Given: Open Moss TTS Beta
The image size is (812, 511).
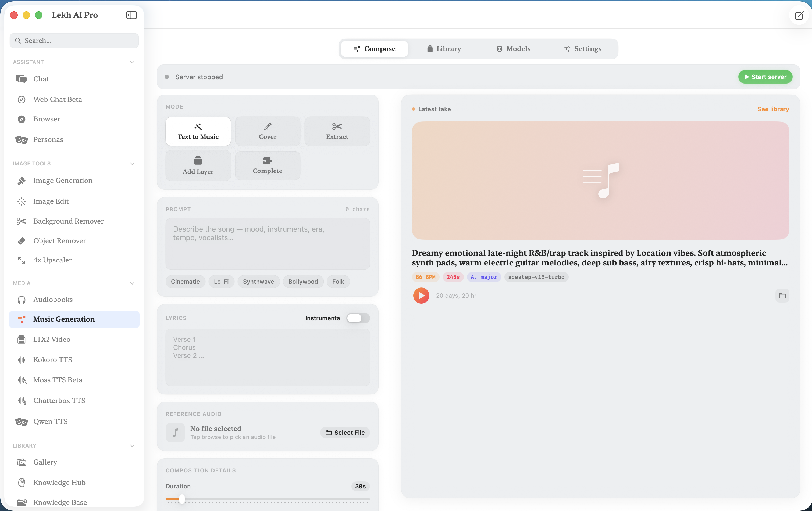Looking at the screenshot, I should pos(74,380).
